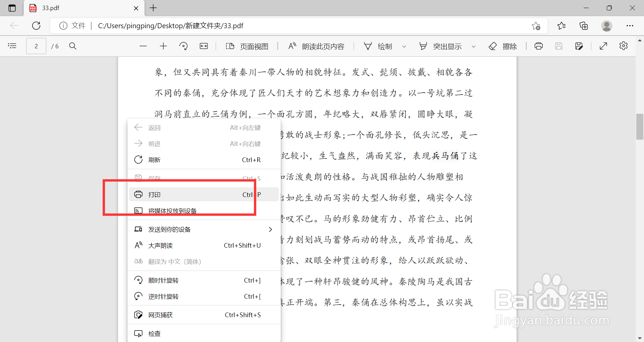Viewport: 644px width, 342px height.
Task: Click the vertical scrollbar thumb
Action: (x=640, y=127)
